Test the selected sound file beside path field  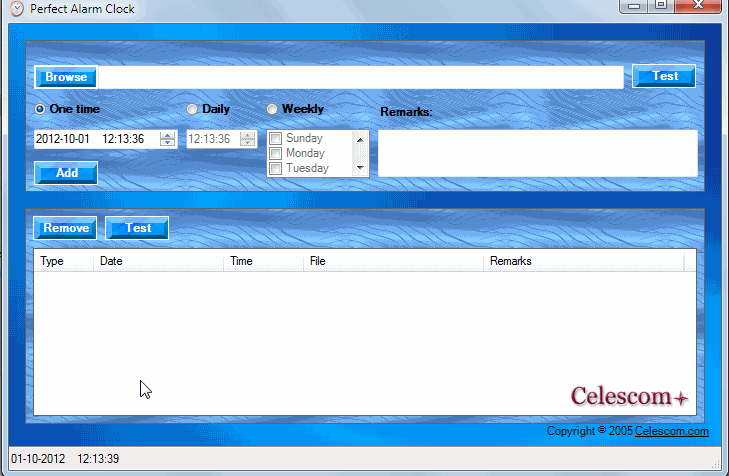point(664,76)
